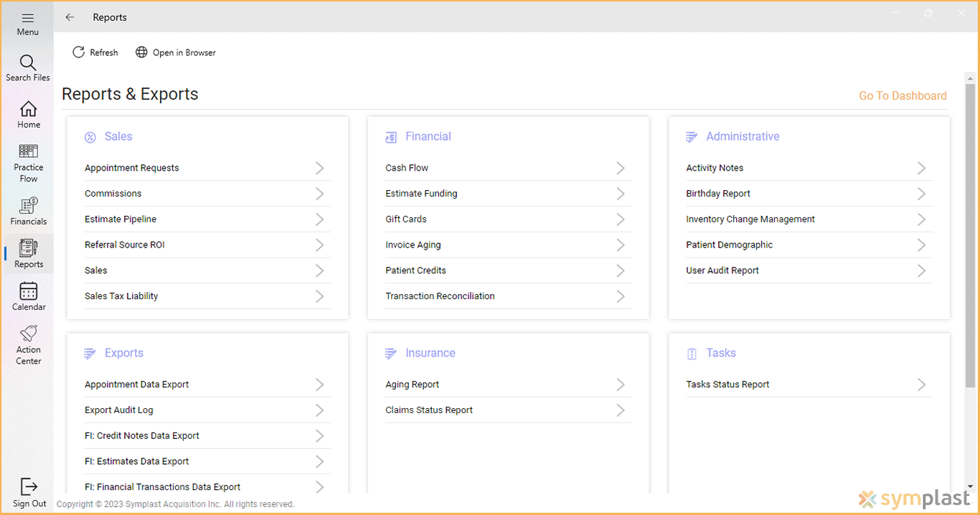This screenshot has height=515, width=980.
Task: Open the Tasks Status Report chevron
Action: tap(921, 384)
